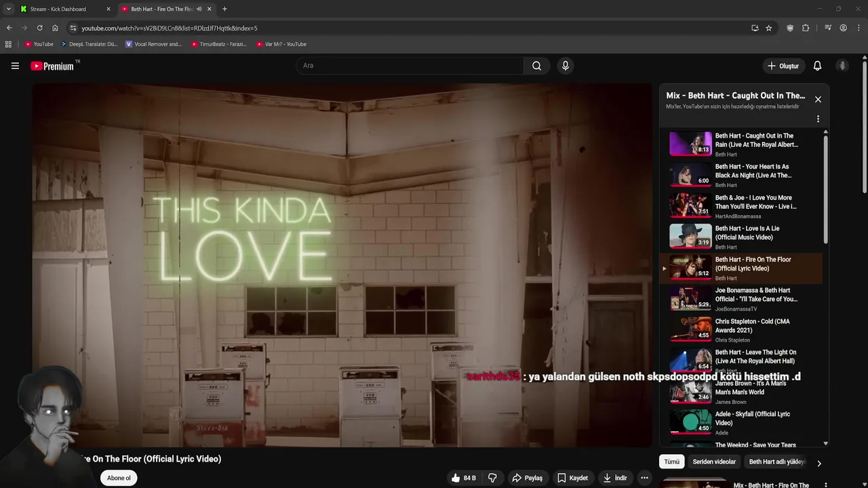Click the video player to pause
Screen dimensions: 868x488
(x=342, y=264)
